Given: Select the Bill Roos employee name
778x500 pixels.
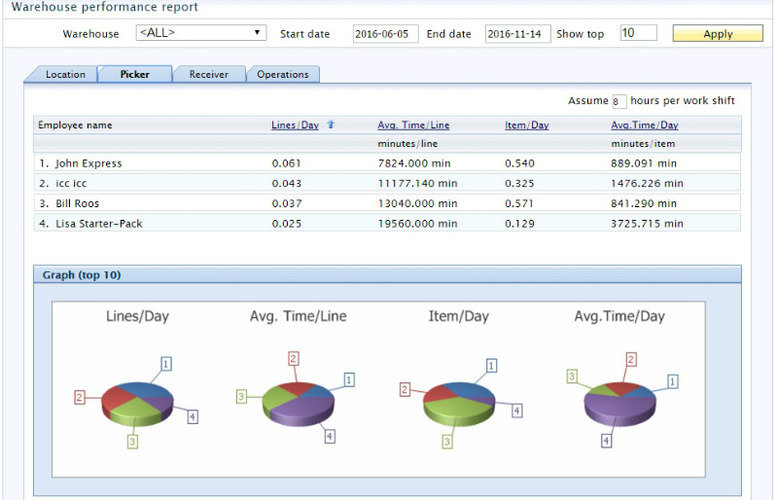Looking at the screenshot, I should coord(77,203).
